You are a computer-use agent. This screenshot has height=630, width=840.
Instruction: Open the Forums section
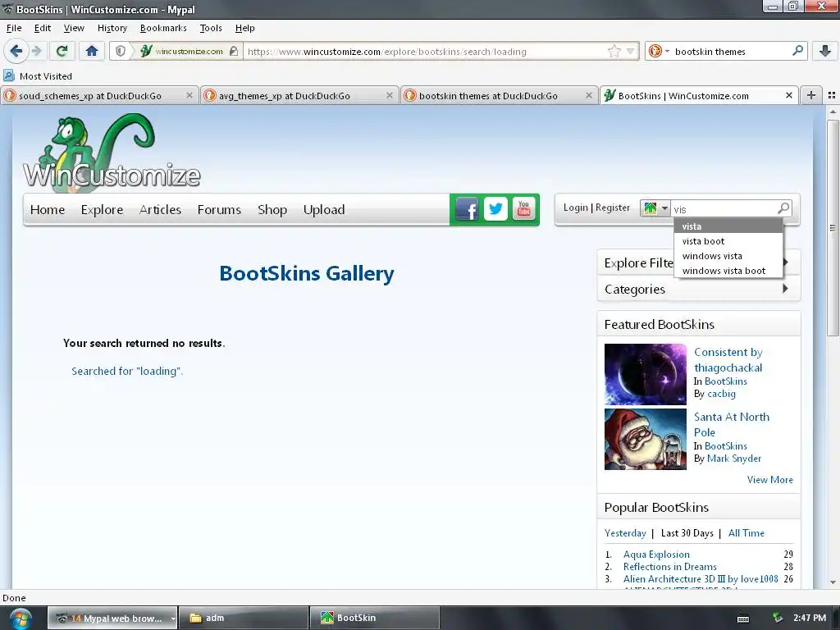click(x=219, y=209)
